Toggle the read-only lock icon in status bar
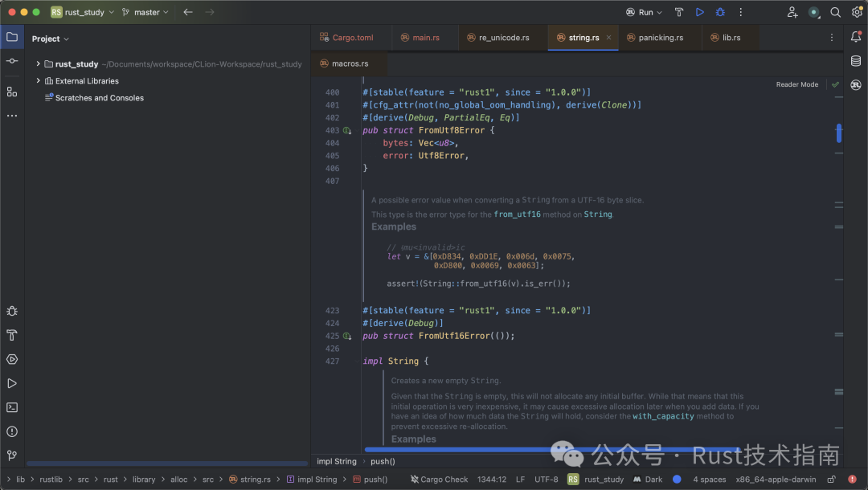Image resolution: width=868 pixels, height=490 pixels. 832,480
